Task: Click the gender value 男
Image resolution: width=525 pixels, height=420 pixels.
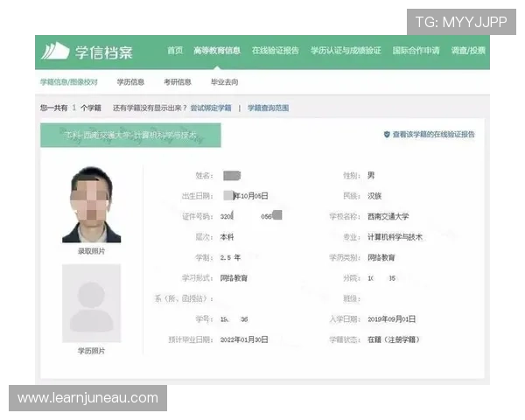Action: [371, 176]
